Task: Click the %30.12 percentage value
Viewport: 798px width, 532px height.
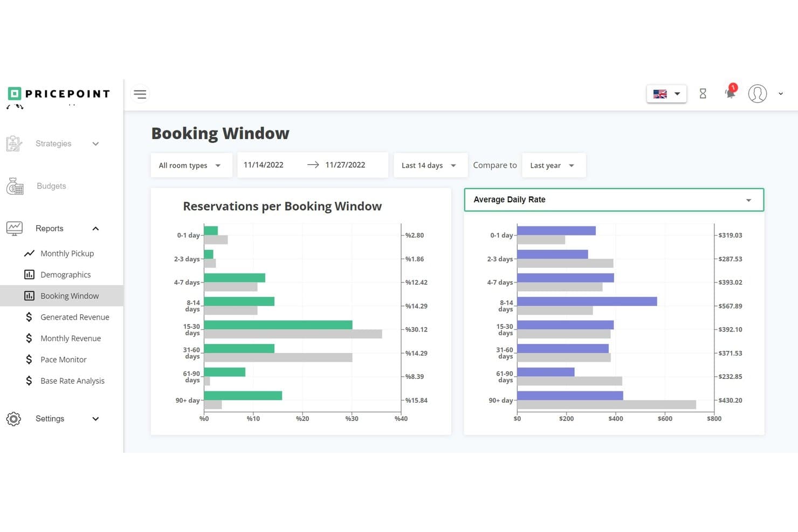Action: [x=416, y=329]
